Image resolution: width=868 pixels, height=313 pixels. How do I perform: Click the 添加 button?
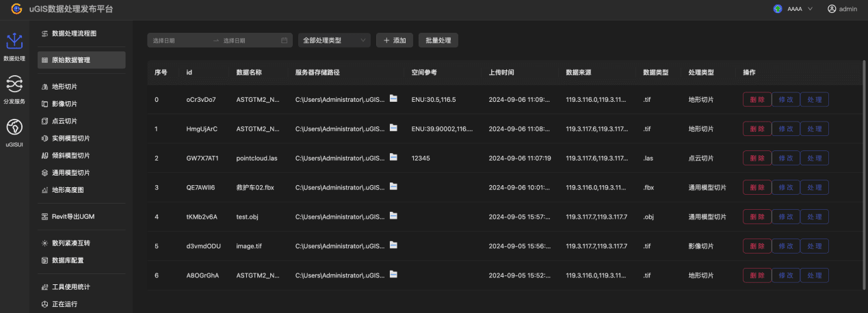(x=394, y=40)
